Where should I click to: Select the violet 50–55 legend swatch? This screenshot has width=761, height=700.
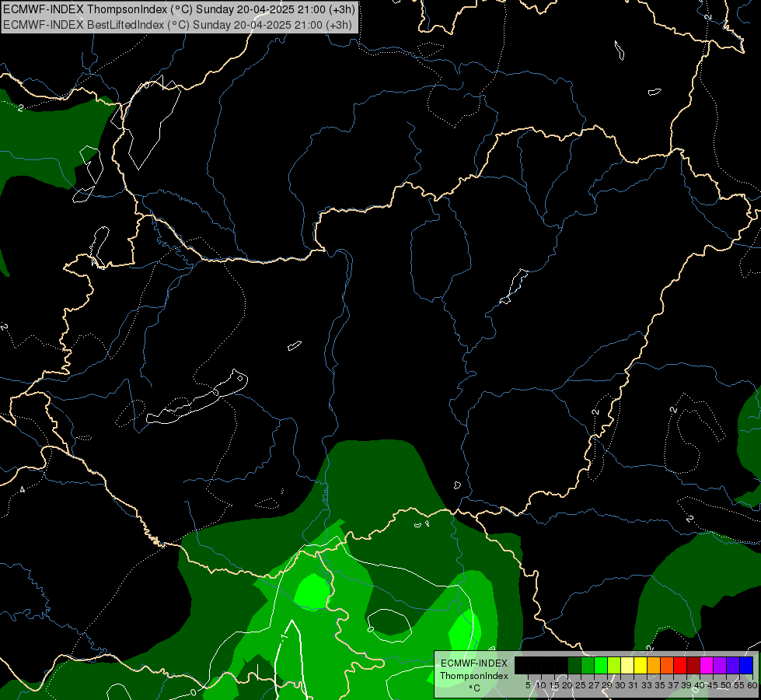coord(733,665)
